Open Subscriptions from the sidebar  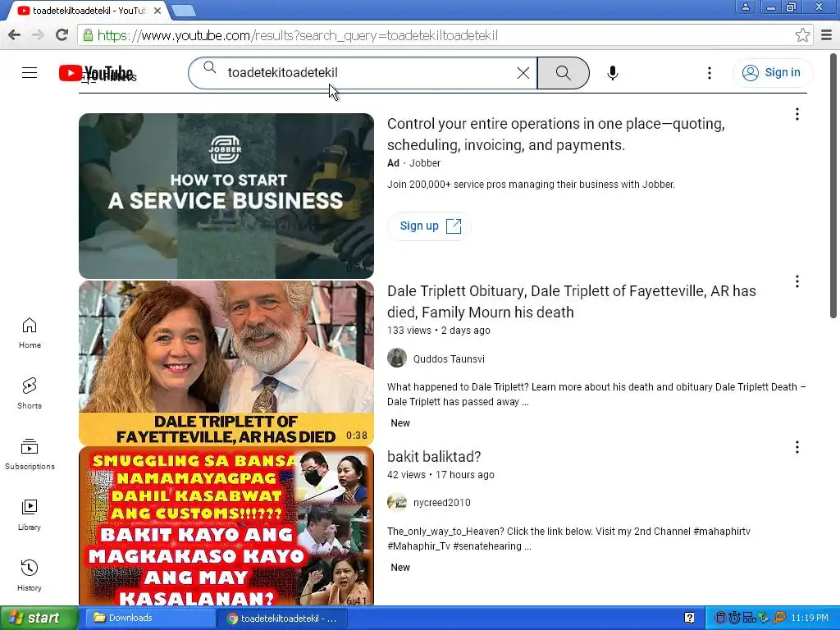tap(30, 454)
